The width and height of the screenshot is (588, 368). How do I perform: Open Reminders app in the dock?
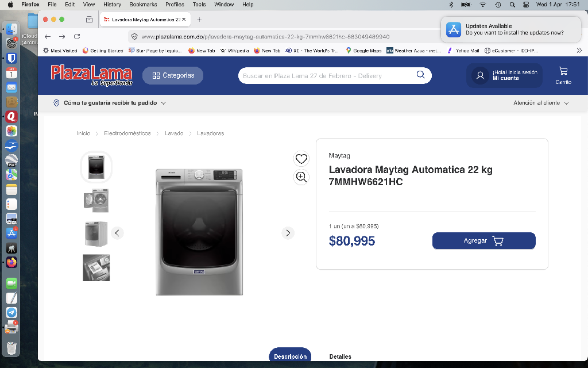11,204
